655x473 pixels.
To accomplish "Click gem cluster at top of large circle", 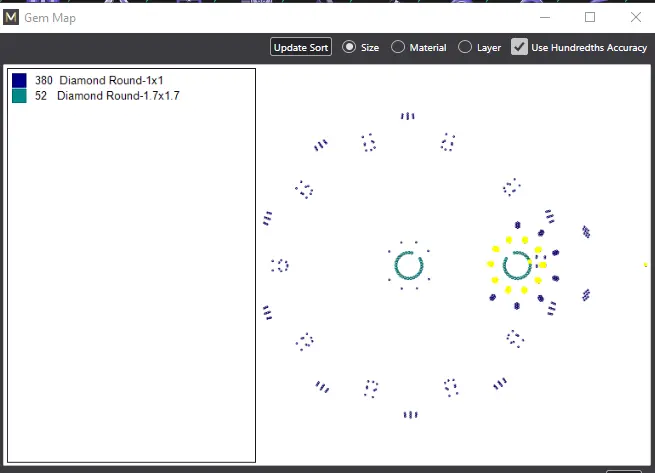I will point(408,116).
